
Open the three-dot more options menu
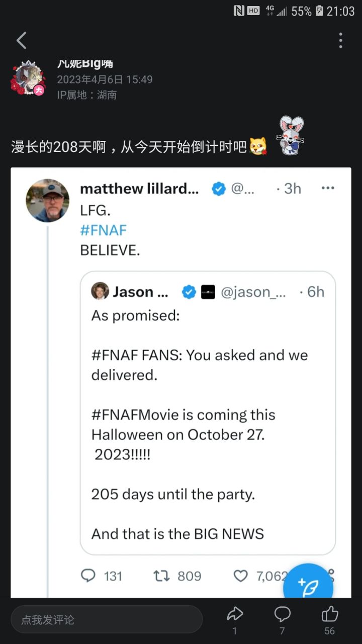(x=340, y=41)
